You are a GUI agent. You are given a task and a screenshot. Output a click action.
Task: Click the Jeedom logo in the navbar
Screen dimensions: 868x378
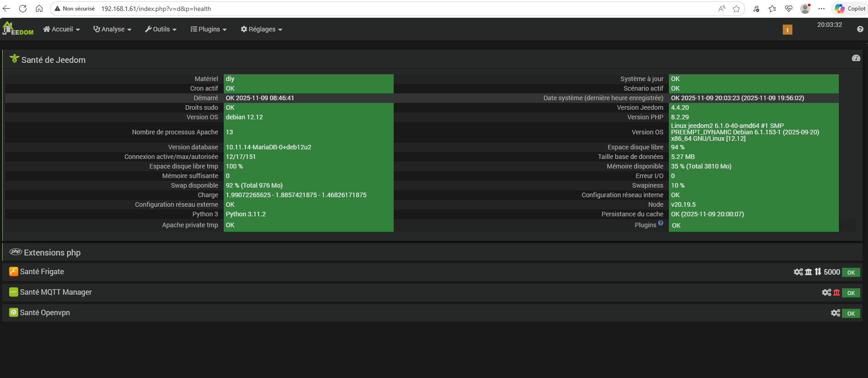tap(18, 28)
